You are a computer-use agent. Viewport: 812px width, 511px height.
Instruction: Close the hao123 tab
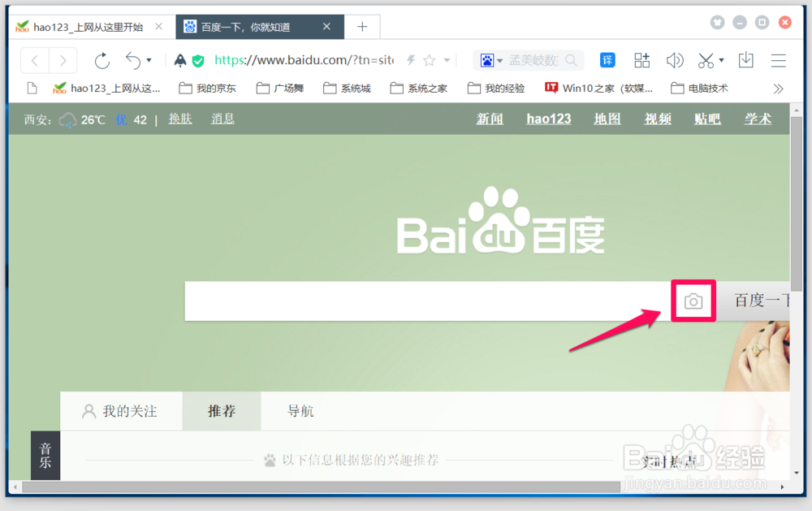(159, 27)
